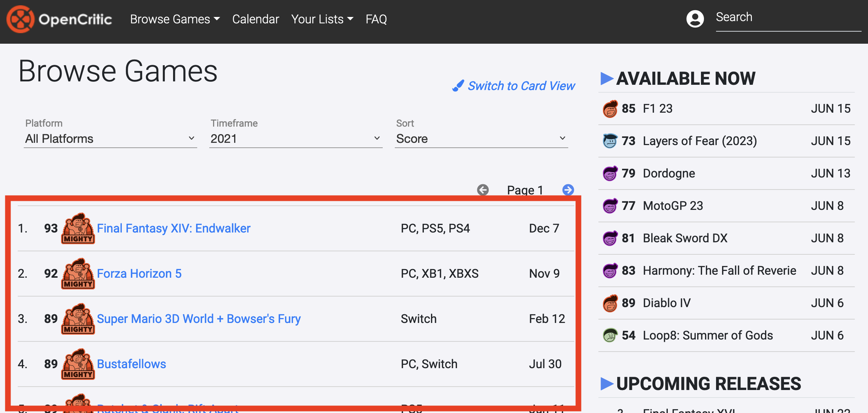Click the OpenCritic wordmark text
This screenshot has height=413, width=868.
75,19
